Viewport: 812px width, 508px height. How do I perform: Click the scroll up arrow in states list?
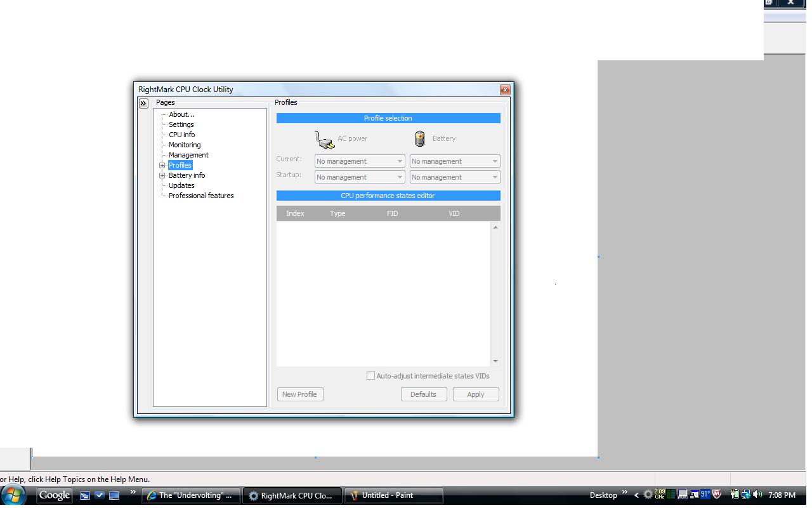(495, 227)
